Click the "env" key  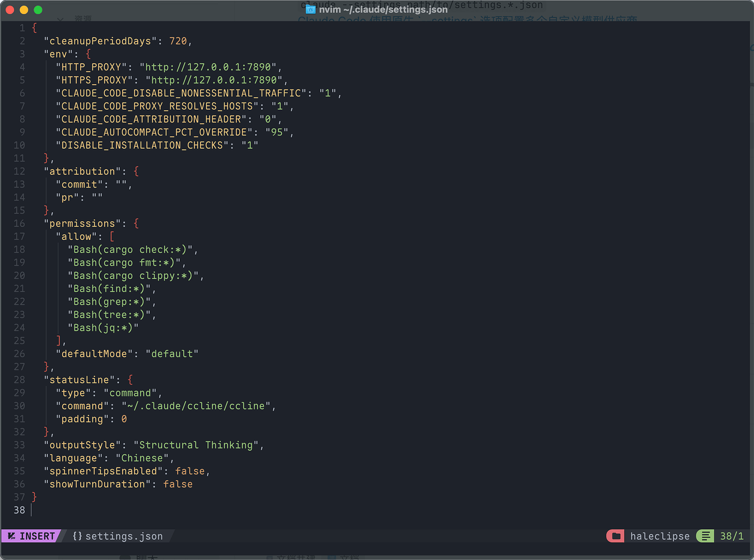[x=58, y=54]
